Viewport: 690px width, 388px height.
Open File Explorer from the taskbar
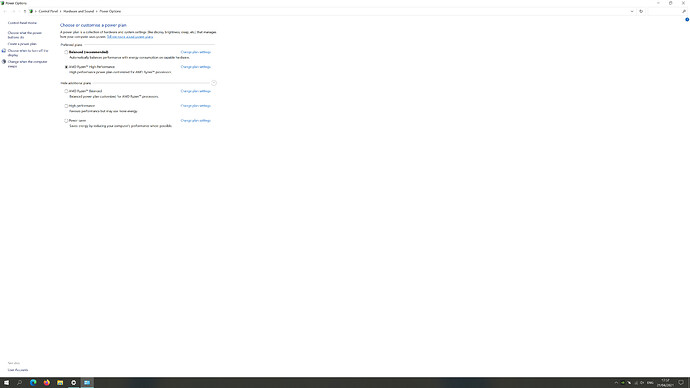click(x=60, y=383)
